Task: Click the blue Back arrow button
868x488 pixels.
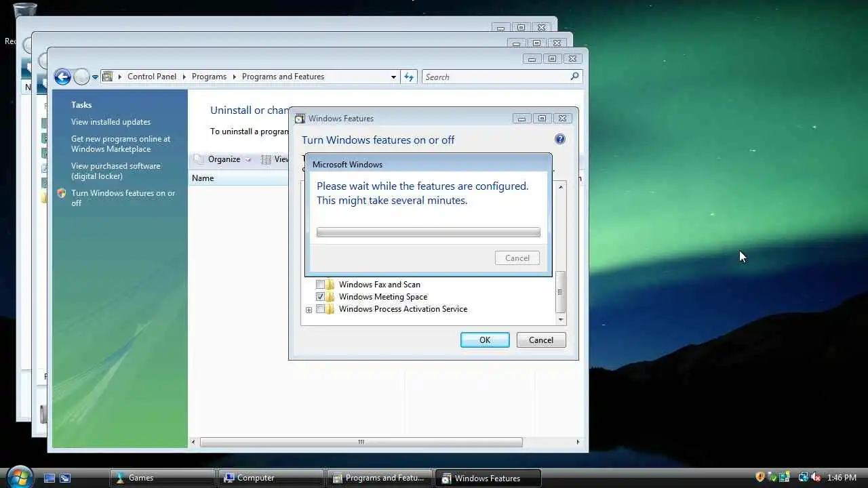Action: point(62,77)
